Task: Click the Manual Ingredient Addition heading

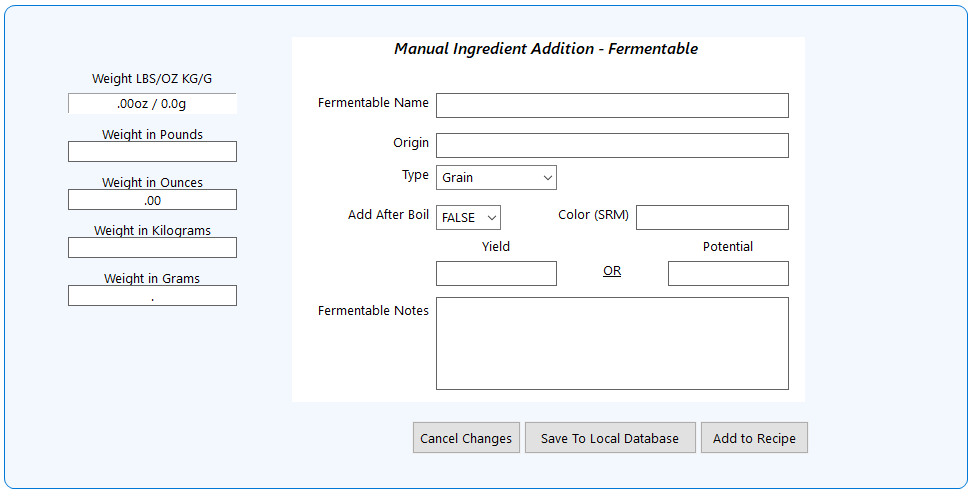Action: pos(546,49)
